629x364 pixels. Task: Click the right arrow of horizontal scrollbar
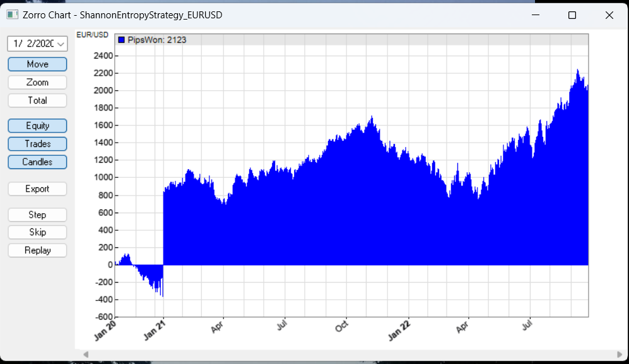tap(619, 355)
